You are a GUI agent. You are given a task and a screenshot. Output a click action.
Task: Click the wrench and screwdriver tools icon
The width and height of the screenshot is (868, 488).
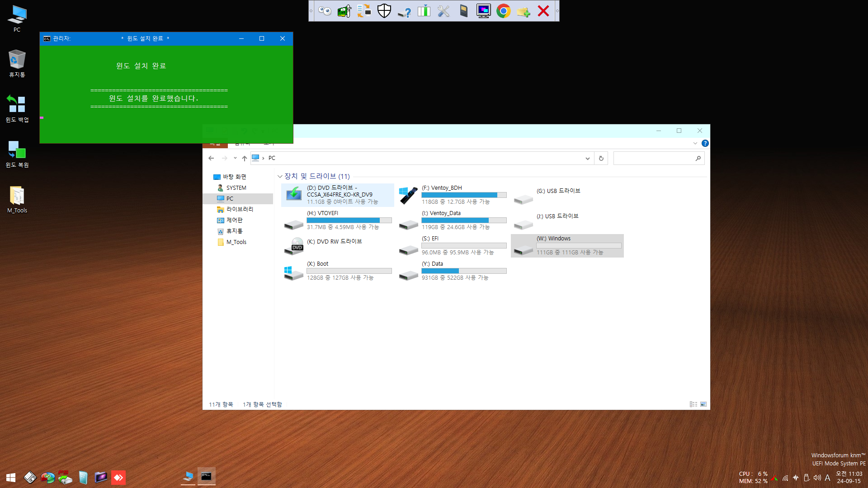444,11
